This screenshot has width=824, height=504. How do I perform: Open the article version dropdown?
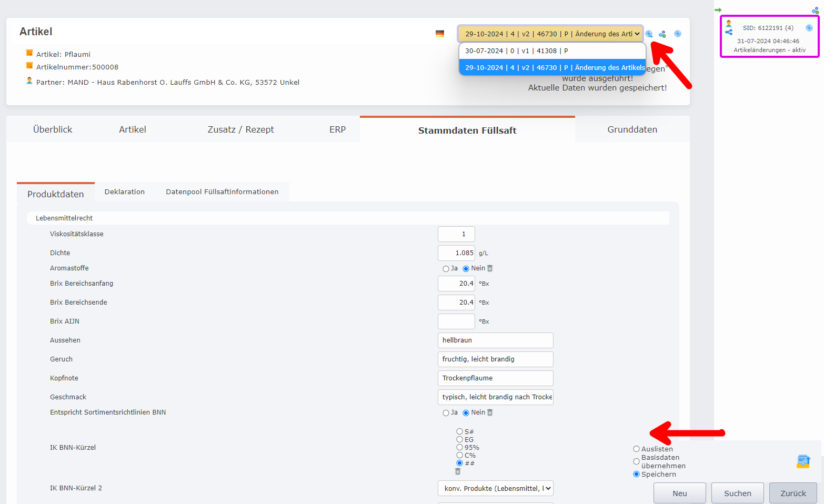(x=550, y=34)
